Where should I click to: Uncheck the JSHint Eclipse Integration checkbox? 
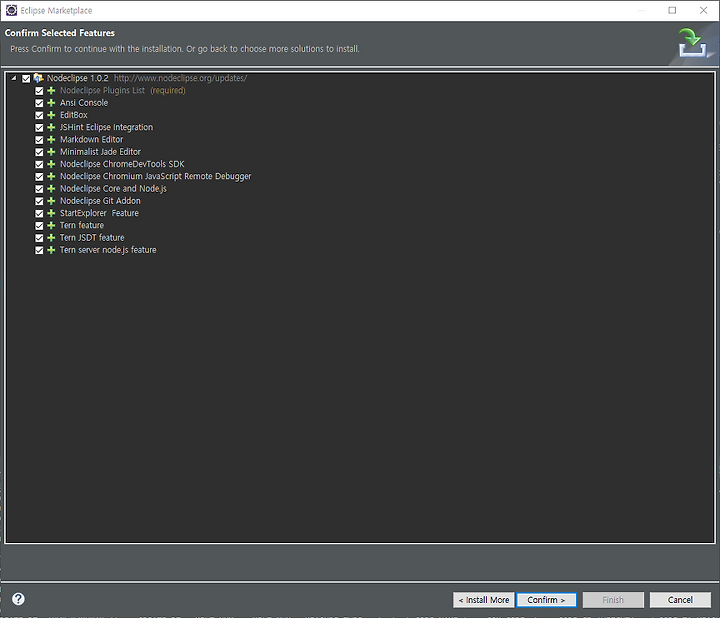(39, 128)
